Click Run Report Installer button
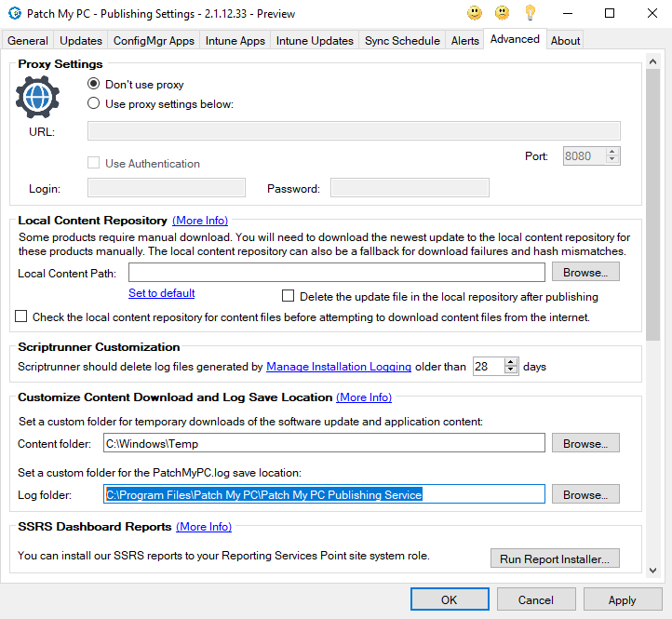Viewport: 672px width, 619px height. click(x=555, y=558)
